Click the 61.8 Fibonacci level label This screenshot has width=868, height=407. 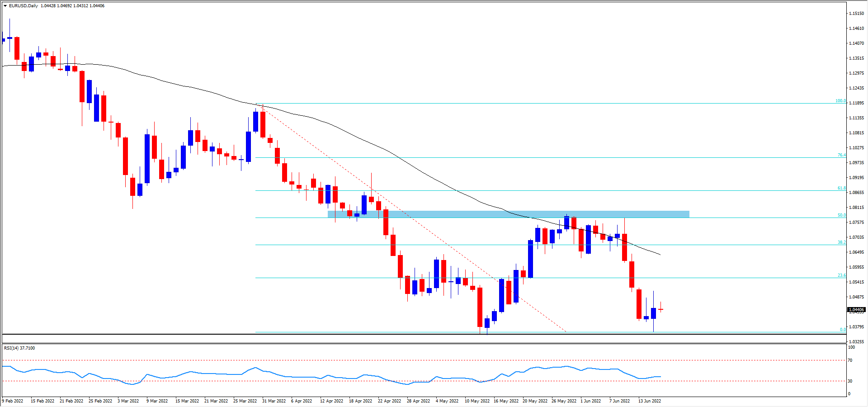click(x=841, y=188)
